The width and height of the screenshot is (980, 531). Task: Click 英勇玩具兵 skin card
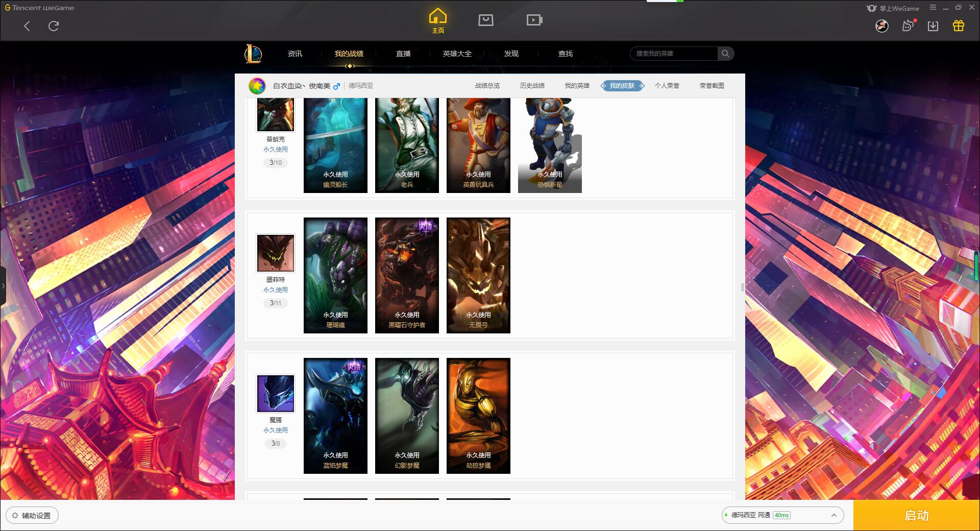pos(478,145)
